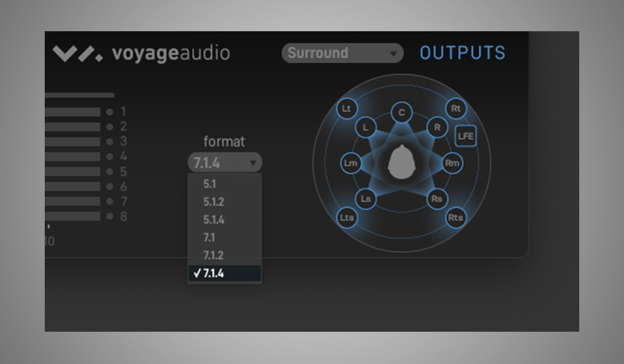Open the Surround mode dropdown

[343, 53]
